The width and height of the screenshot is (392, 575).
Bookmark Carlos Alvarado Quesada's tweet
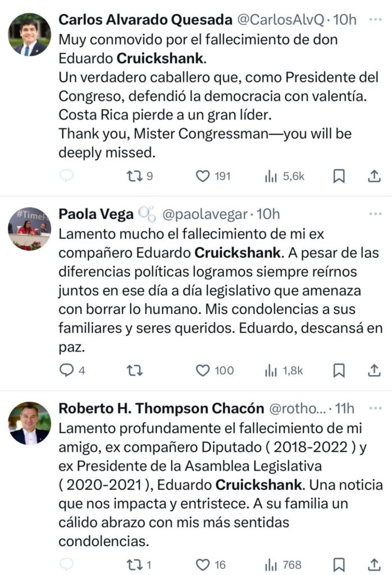[339, 176]
